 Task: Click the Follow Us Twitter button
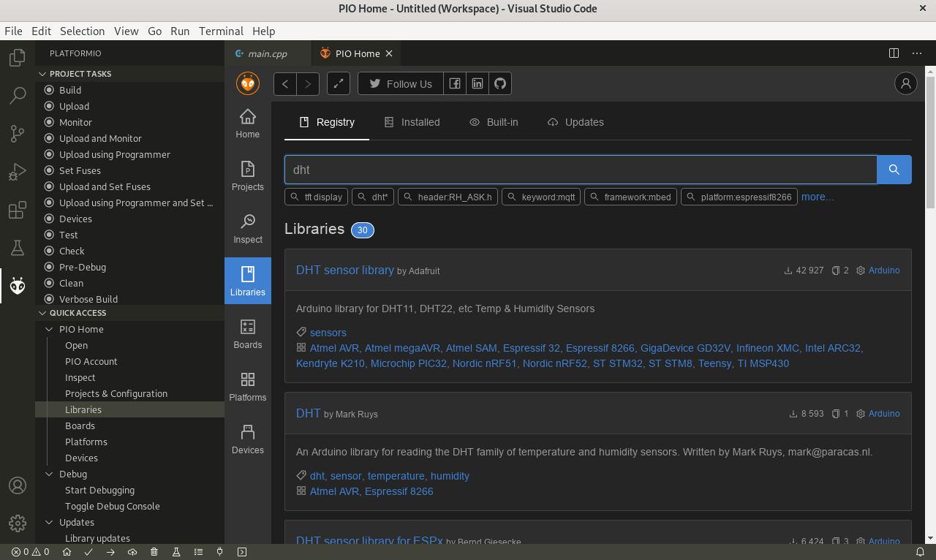point(400,83)
